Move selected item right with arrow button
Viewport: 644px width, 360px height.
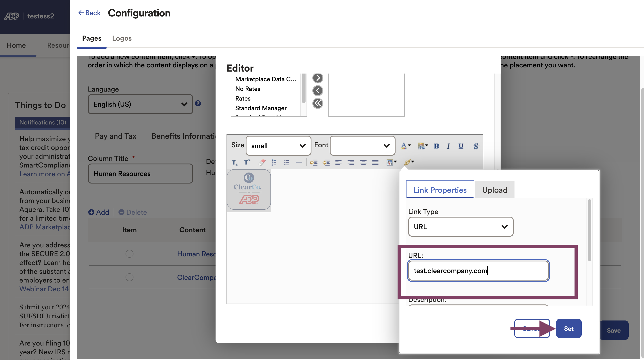tap(318, 78)
